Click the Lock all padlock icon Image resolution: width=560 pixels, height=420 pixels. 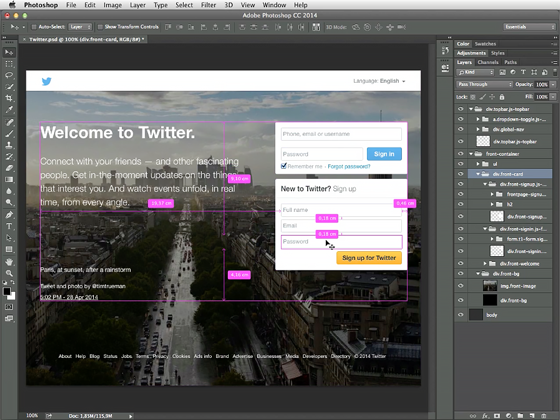point(502,97)
